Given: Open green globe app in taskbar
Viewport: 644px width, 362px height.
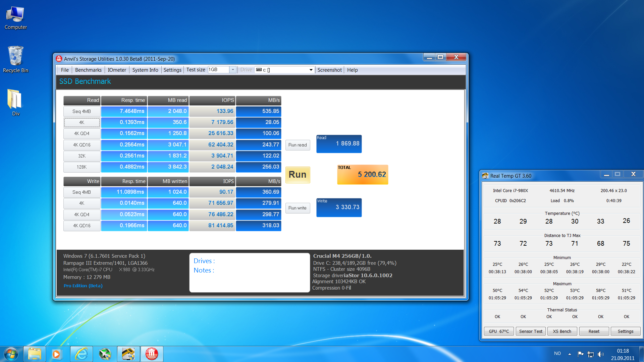Looking at the screenshot, I should [105, 354].
